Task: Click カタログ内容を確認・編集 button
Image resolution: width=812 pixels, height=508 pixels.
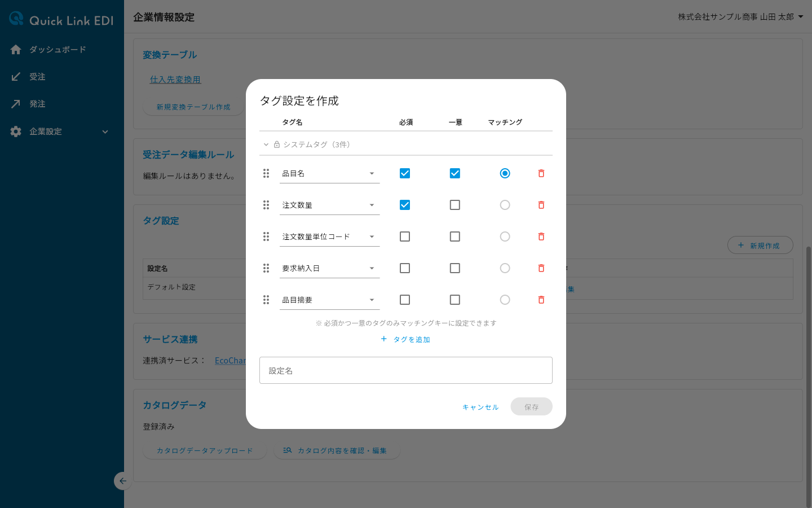Action: 337,450
